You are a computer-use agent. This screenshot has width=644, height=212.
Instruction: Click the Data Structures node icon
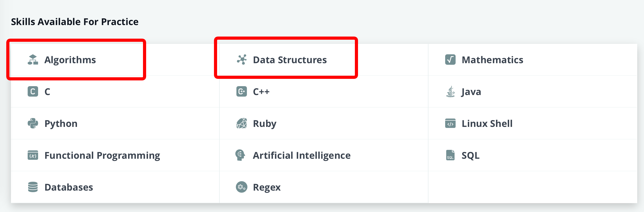242,60
